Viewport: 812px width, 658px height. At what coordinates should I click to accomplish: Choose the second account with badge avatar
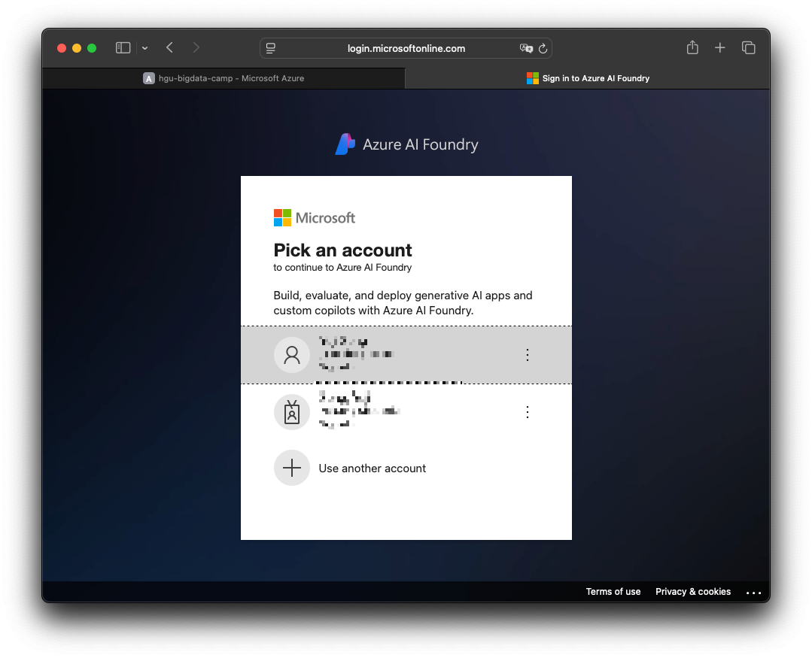(406, 412)
